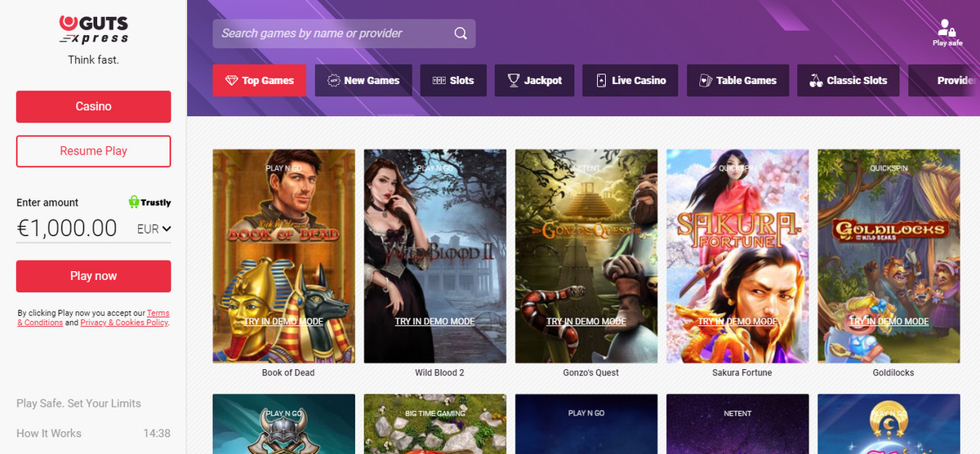Viewport: 980px width, 454px height.
Task: Click the reels icon on Slots
Action: (439, 81)
